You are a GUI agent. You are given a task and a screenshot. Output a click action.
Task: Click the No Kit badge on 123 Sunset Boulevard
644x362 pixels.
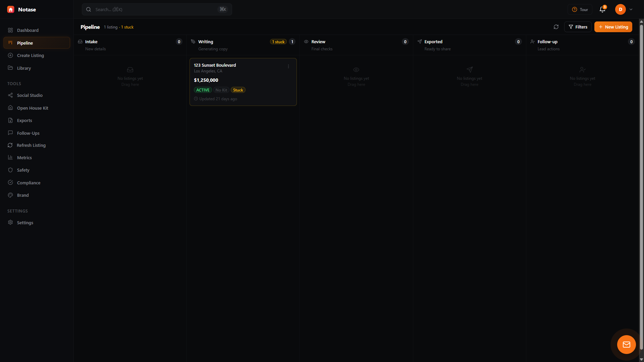[x=221, y=90]
